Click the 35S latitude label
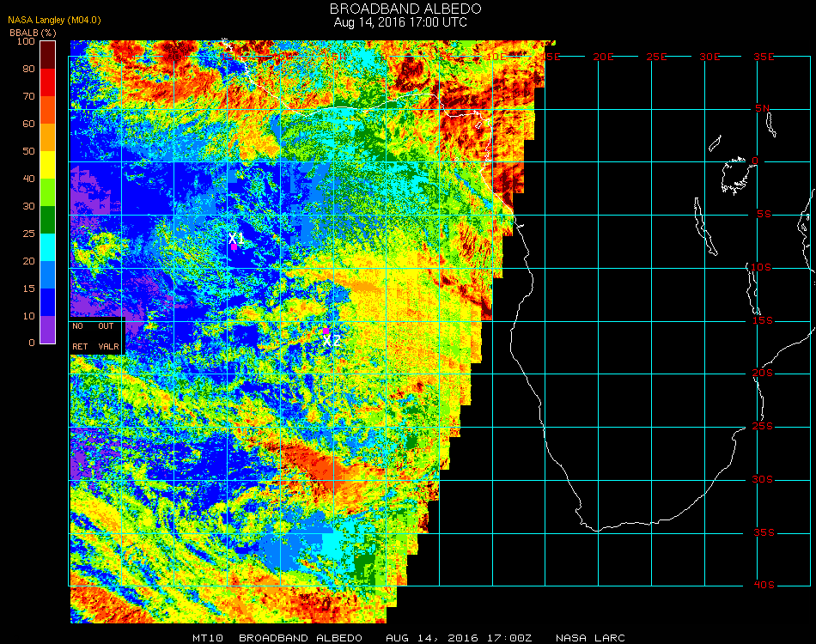 coord(764,532)
